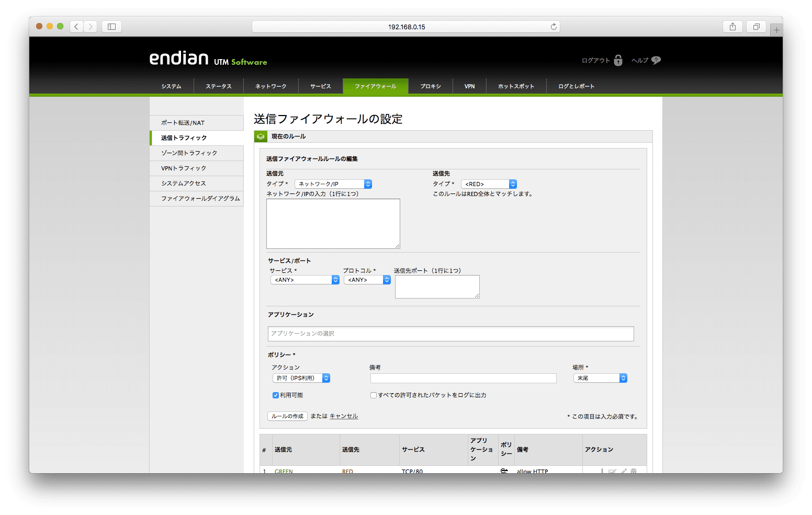Click the address bar showing 192.168.0.15
Image resolution: width=812 pixels, height=515 pixels.
406,27
